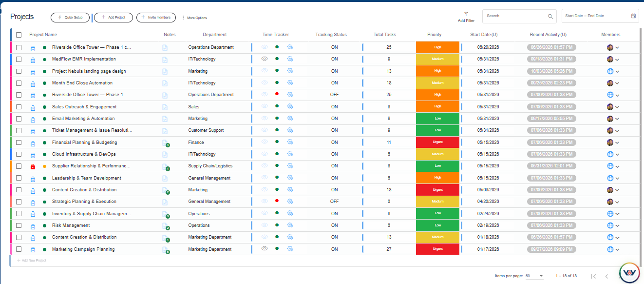Viewport: 644px width, 284px height.
Task: Expand members chevron for Sales Outreach & Engagement
Action: tap(617, 107)
